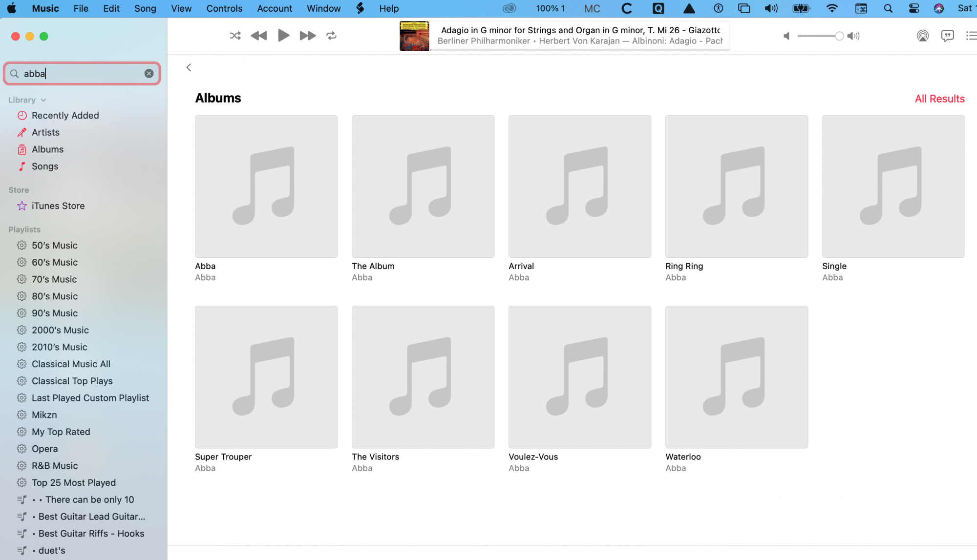Open AirPlay output options

pos(922,36)
